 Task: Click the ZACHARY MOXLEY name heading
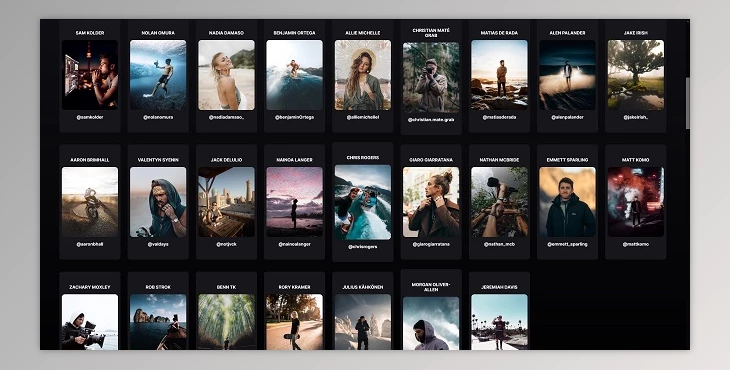coord(90,287)
